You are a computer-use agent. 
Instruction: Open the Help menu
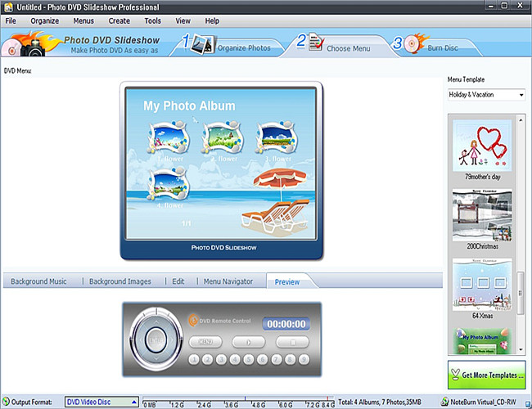(x=212, y=21)
